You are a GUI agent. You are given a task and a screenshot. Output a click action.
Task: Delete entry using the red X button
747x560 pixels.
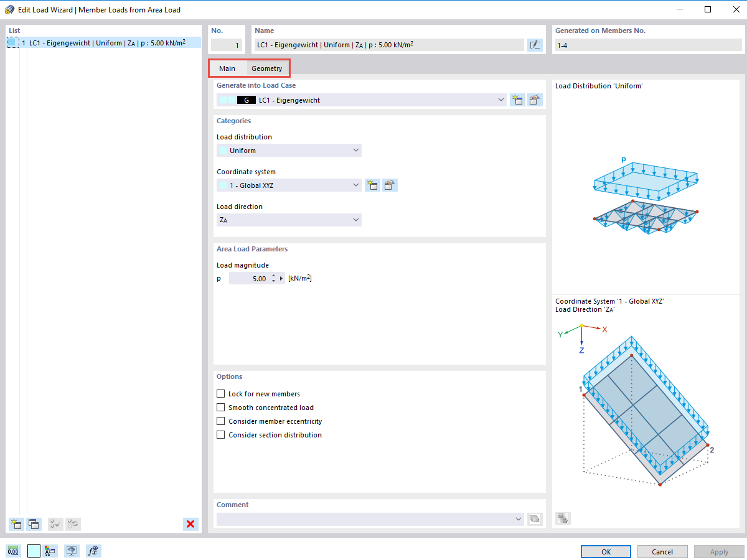(x=190, y=524)
